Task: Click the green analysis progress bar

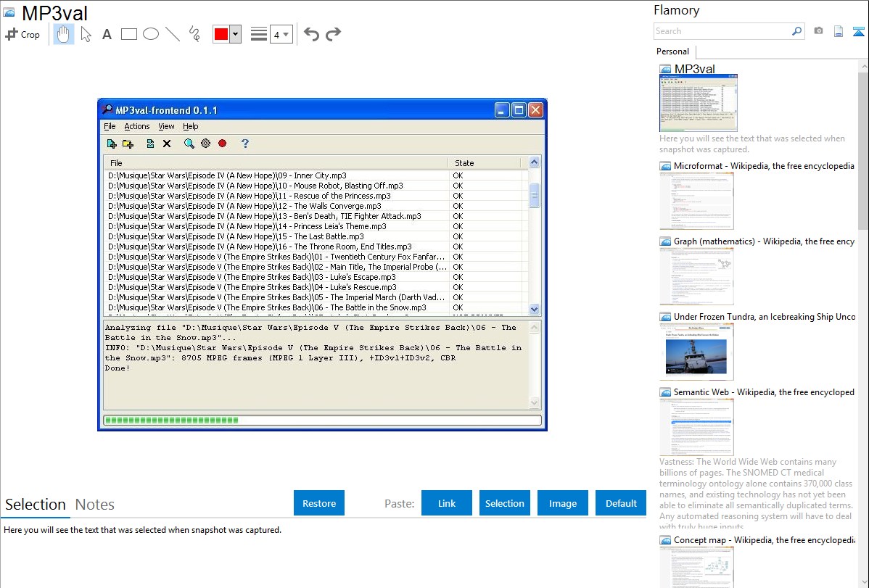Action: point(322,420)
